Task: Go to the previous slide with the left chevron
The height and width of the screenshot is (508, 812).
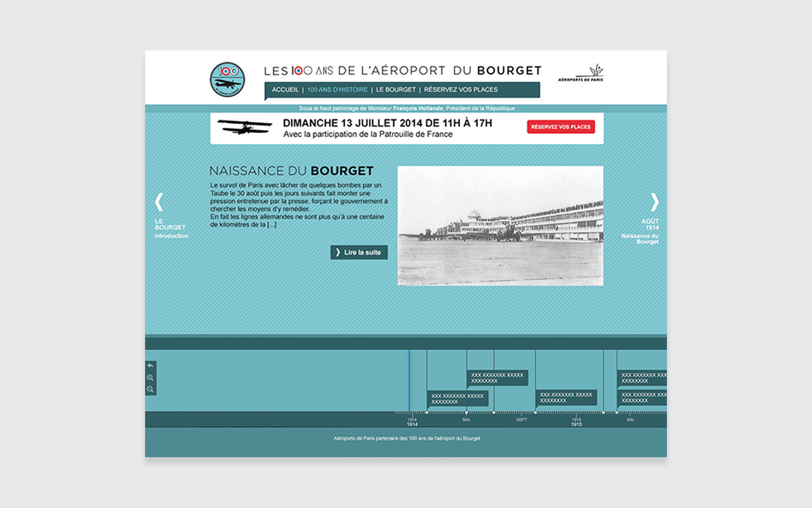Action: 159,202
